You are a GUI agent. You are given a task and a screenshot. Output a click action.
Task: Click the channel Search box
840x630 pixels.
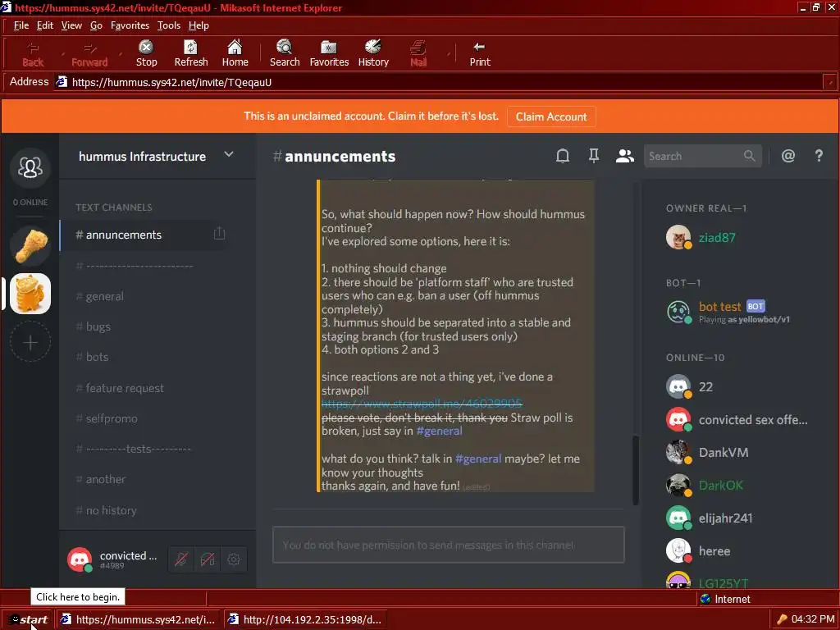[x=702, y=156]
